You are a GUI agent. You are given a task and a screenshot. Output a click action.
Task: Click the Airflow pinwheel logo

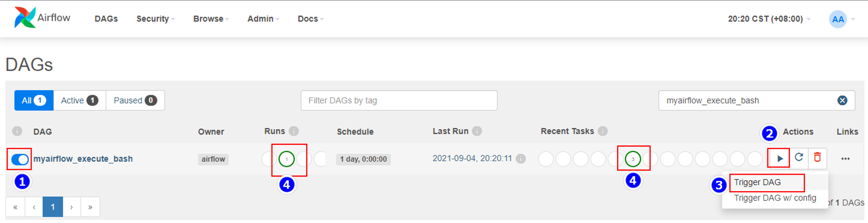(x=24, y=17)
